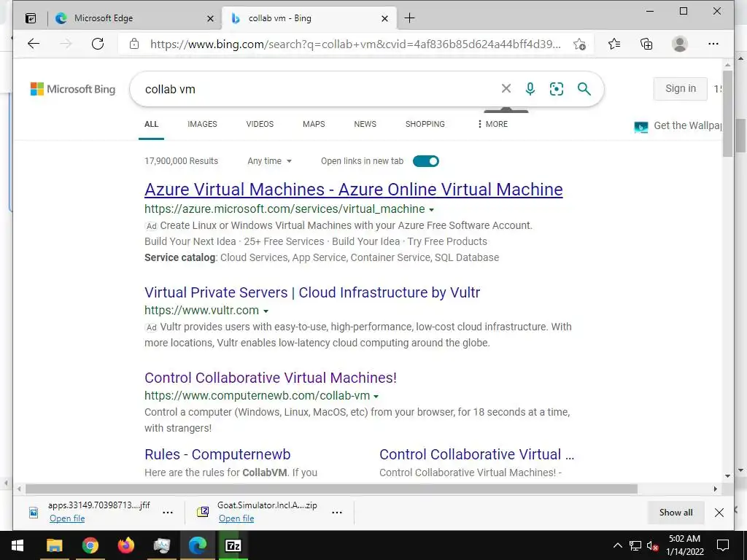
Task: Expand arrow next to computernewb.com URL
Action: pos(376,397)
